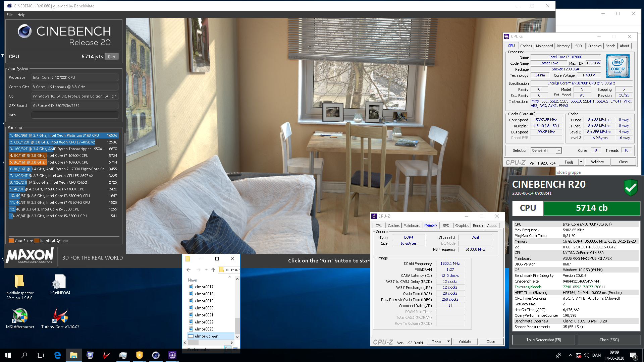644x362 pixels.
Task: Select ranking entry Ryzen Threadripper 1950X
Action: [64, 149]
